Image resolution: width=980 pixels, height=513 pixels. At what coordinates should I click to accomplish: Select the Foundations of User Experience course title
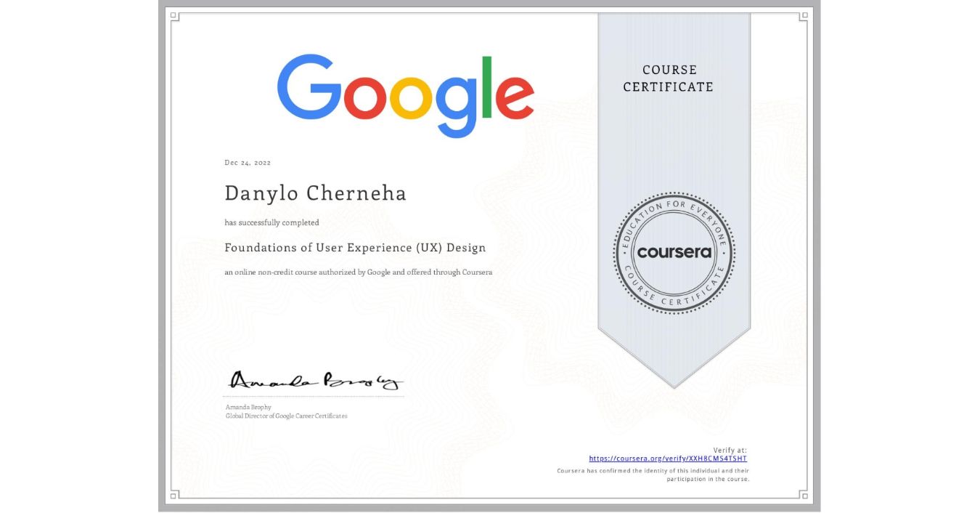355,248
